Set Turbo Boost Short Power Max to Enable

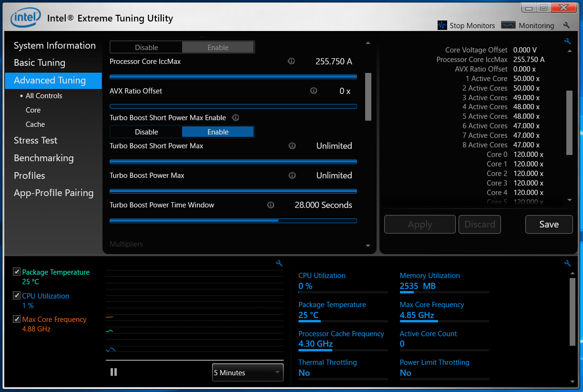218,132
